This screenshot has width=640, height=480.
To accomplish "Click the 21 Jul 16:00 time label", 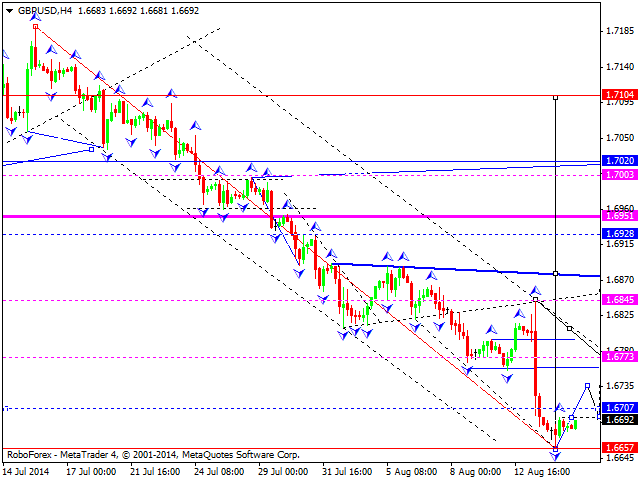I will click(155, 472).
